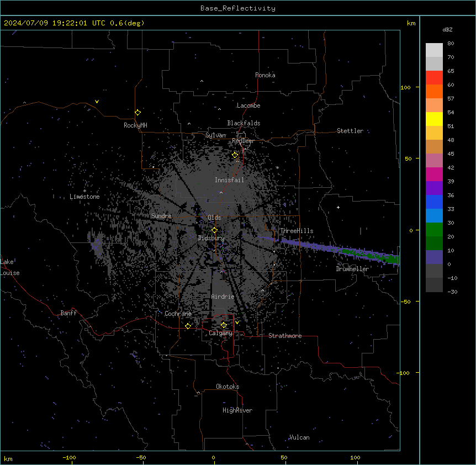Click the km unit label at top right
476x465 pixels.
pyautogui.click(x=411, y=23)
